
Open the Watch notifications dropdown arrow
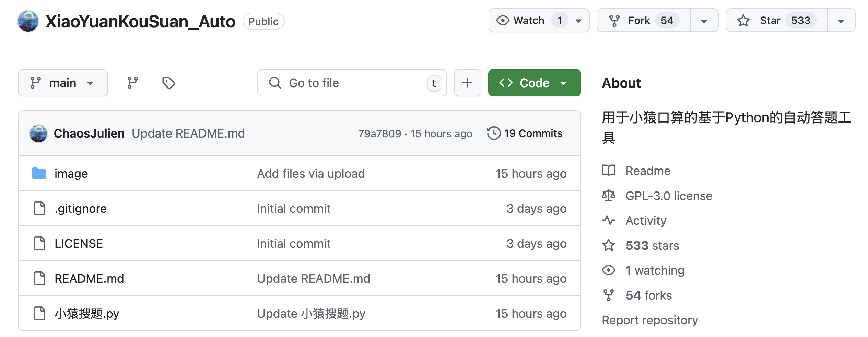click(579, 21)
